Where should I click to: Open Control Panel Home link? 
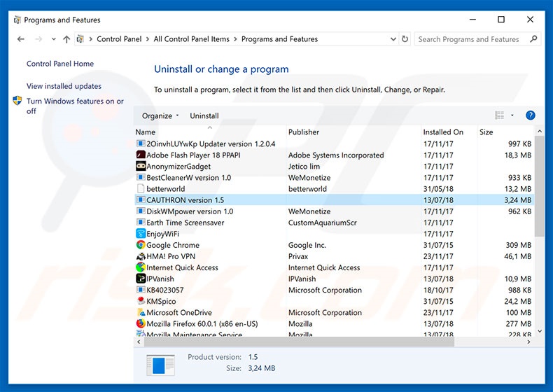(x=60, y=64)
